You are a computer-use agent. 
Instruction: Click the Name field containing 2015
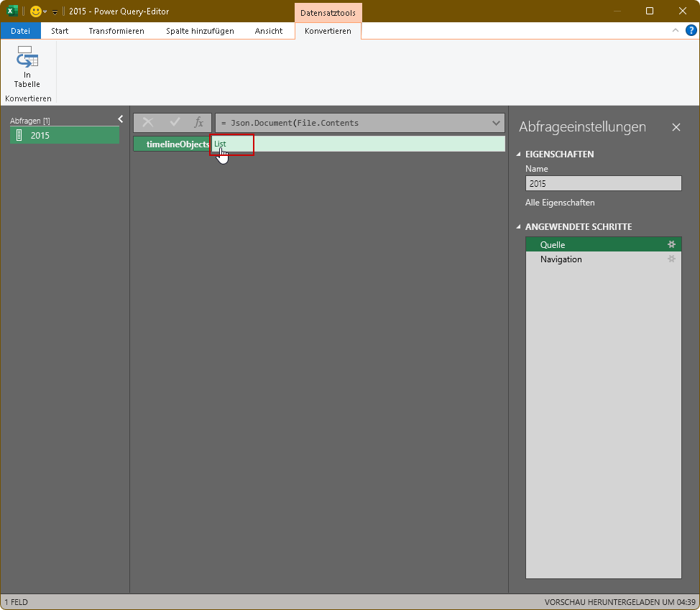603,184
